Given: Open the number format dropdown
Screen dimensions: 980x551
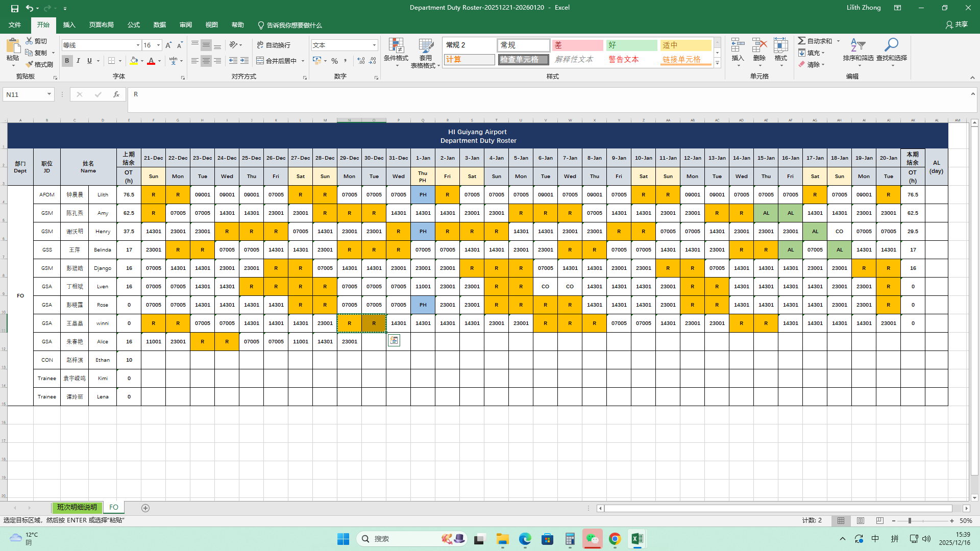Looking at the screenshot, I should click(374, 45).
